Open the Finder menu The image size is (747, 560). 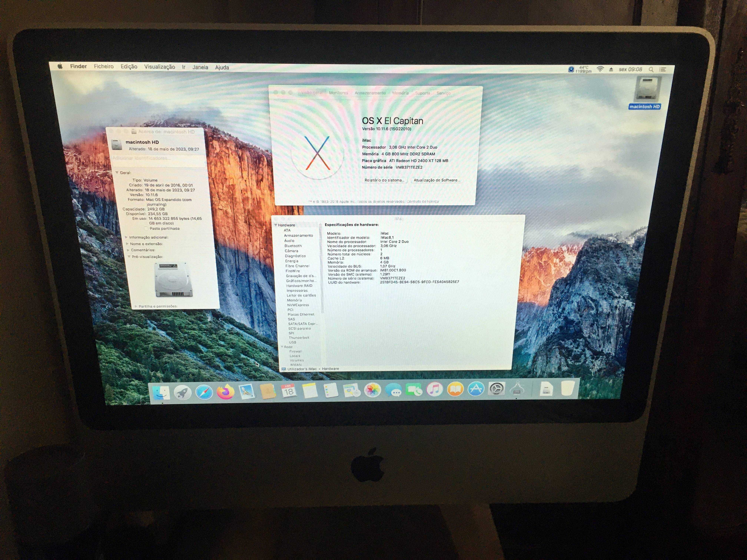[78, 66]
